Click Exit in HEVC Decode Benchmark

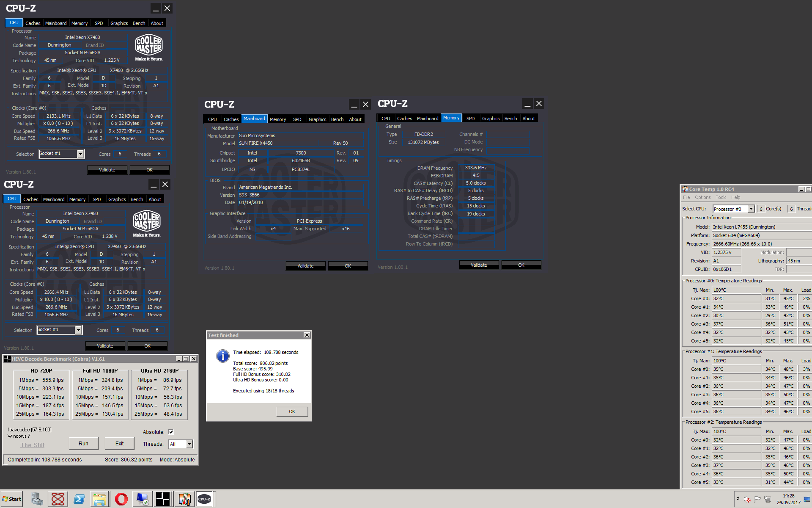point(120,444)
